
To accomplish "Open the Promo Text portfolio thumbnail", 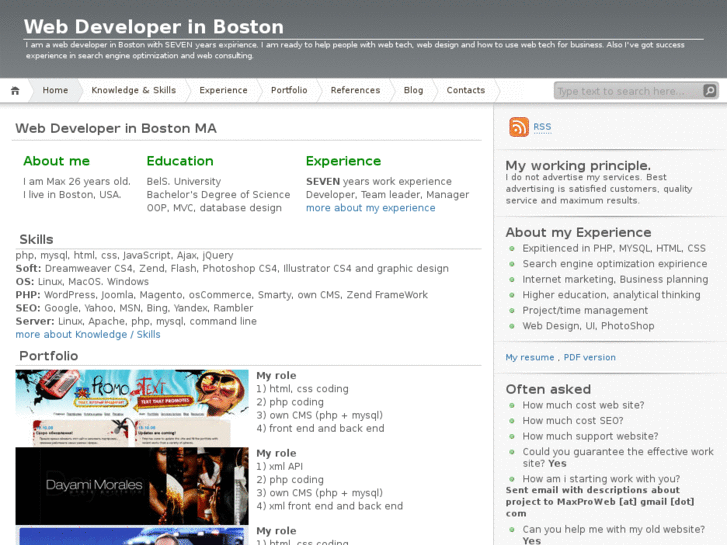I will click(x=132, y=408).
